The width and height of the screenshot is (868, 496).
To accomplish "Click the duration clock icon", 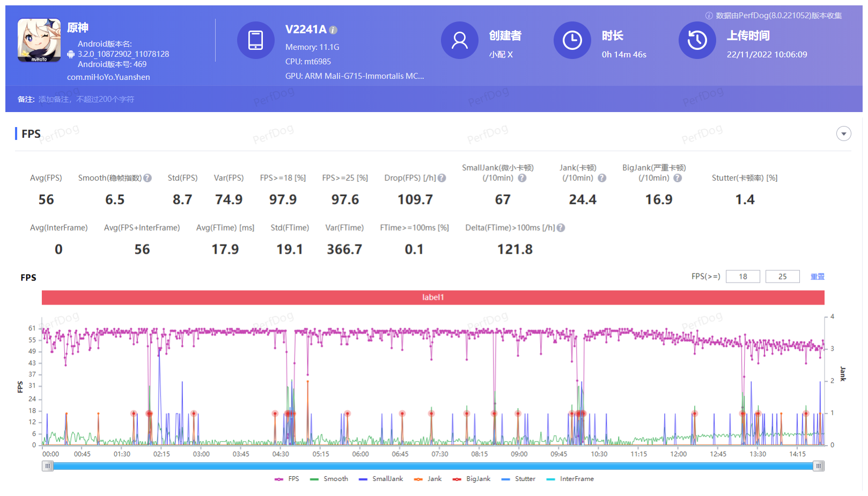I will pos(572,40).
